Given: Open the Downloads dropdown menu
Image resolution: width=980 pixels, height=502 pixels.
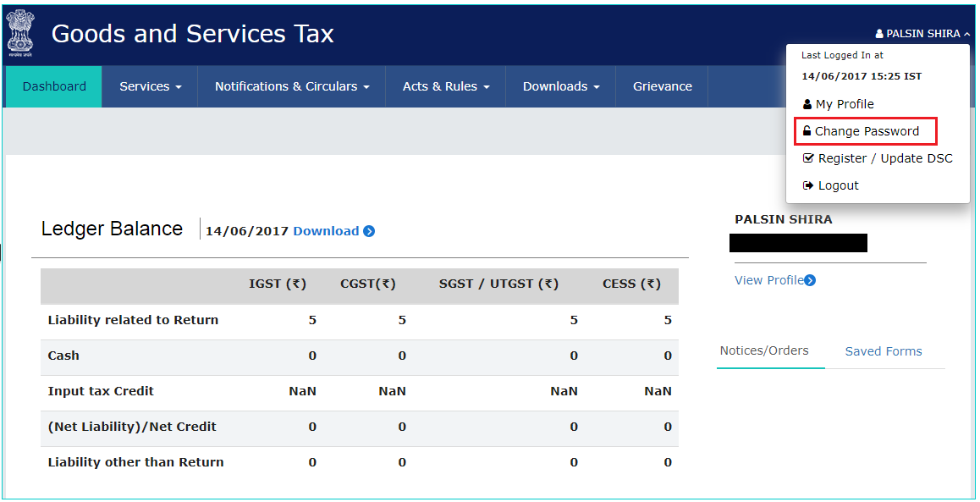Looking at the screenshot, I should click(560, 86).
